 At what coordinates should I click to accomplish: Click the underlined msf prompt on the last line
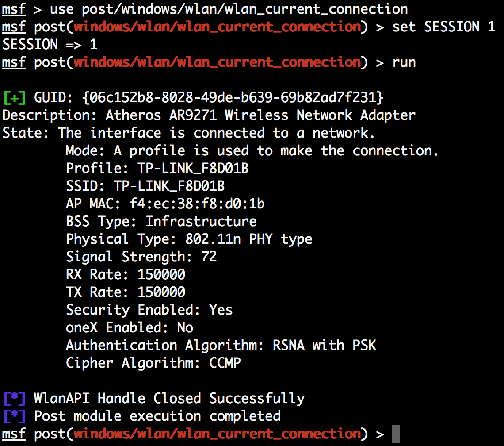pos(14,434)
